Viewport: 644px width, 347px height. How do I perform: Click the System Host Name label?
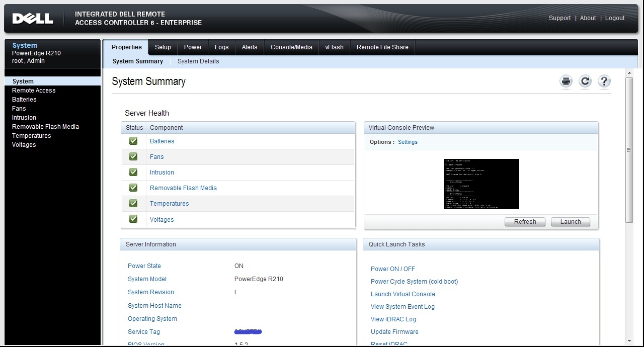pos(154,306)
